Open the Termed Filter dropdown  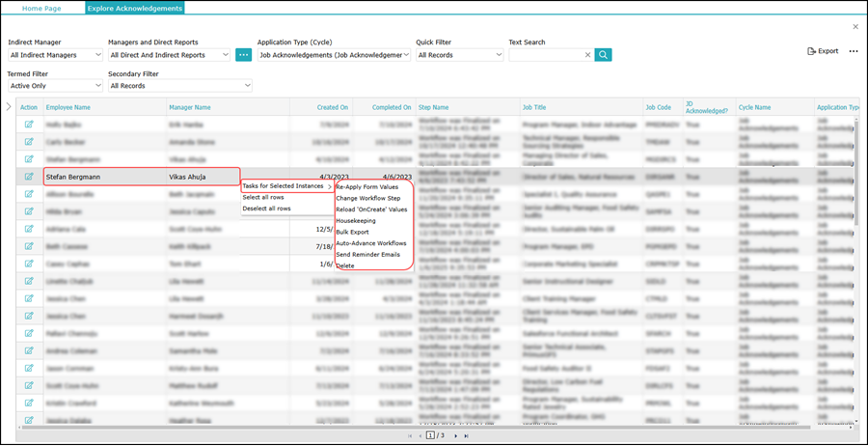55,86
